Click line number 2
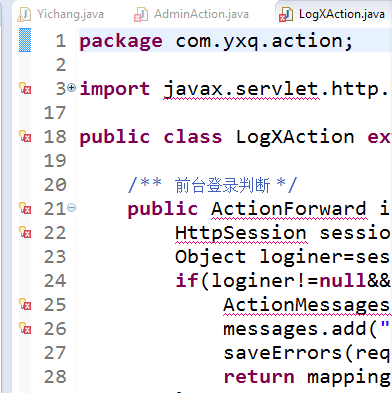 [61, 65]
